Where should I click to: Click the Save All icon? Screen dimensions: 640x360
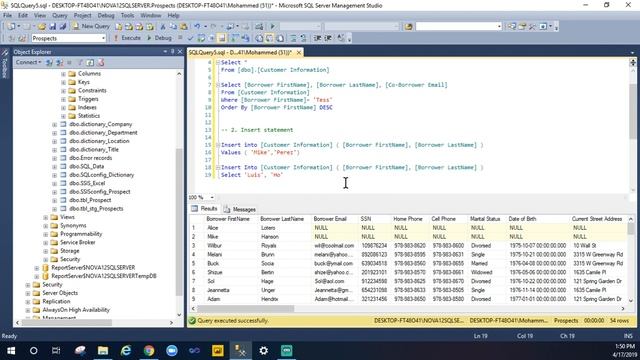tap(63, 27)
